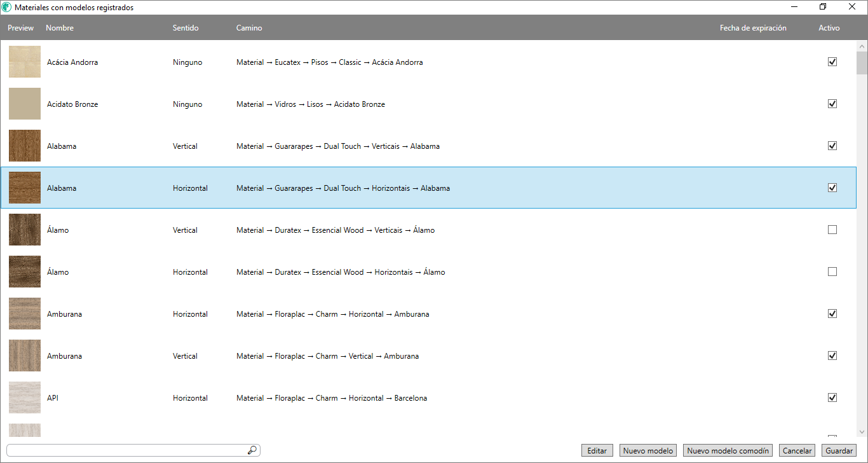Open Nuevo modelo comodín

tap(728, 450)
